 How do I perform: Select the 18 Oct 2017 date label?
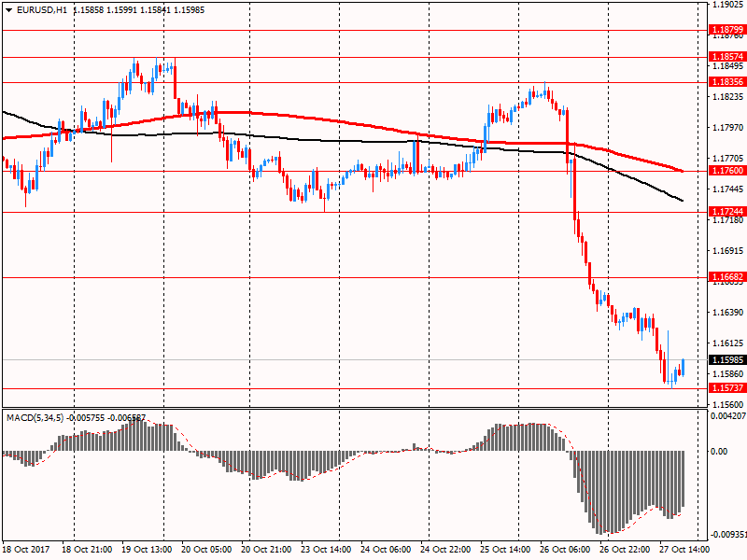tap(26, 549)
